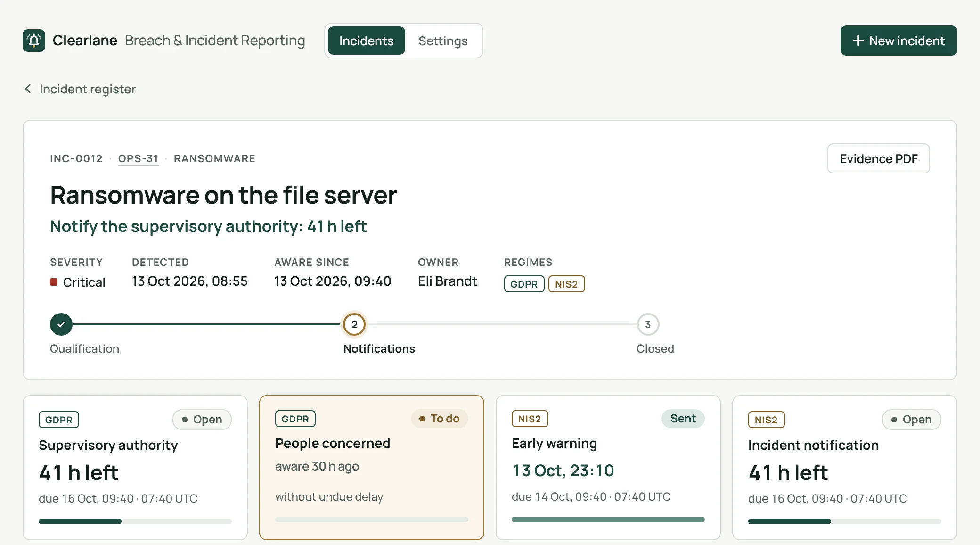980x545 pixels.
Task: Click the Early warning progress bar
Action: (608, 520)
